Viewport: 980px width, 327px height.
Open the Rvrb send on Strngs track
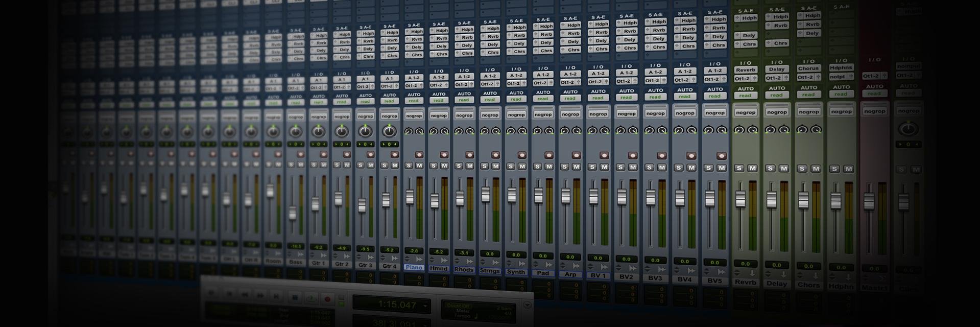(490, 36)
